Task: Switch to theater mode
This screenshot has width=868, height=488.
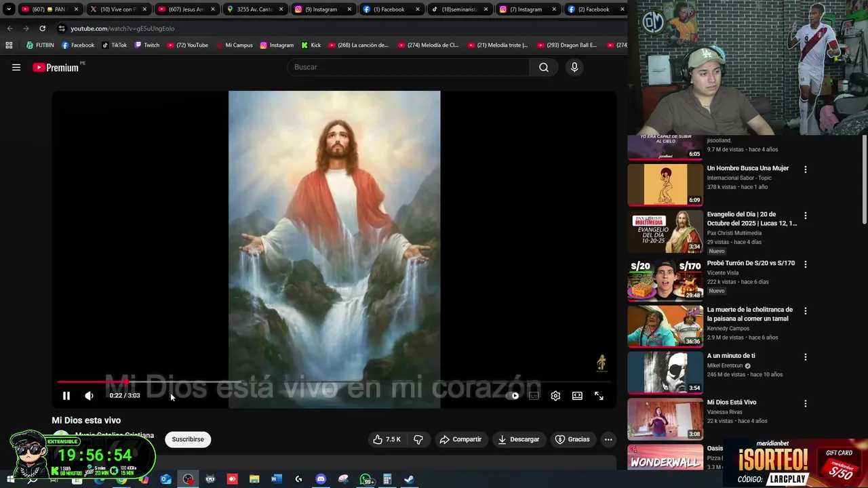Action: (x=577, y=396)
